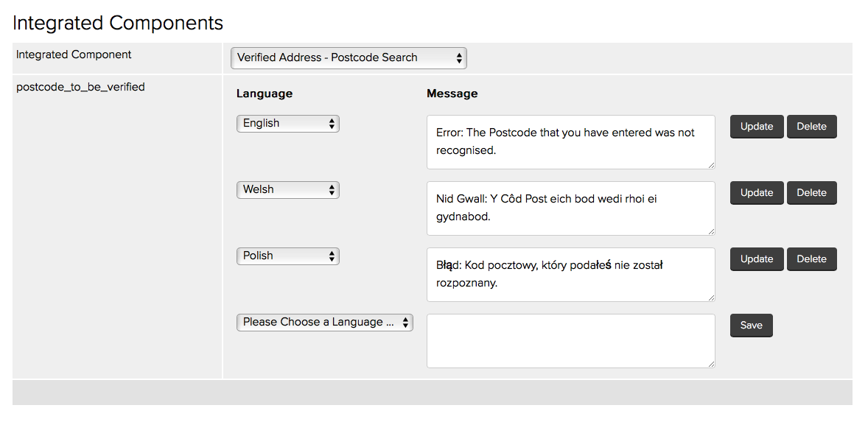868x422 pixels.
Task: Delete the Polish message entry
Action: [811, 259]
